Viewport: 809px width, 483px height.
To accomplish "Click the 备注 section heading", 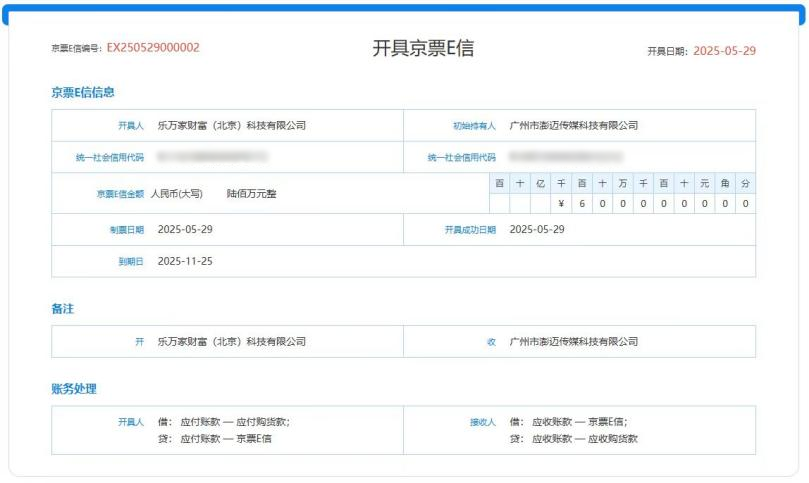I will pyautogui.click(x=62, y=309).
